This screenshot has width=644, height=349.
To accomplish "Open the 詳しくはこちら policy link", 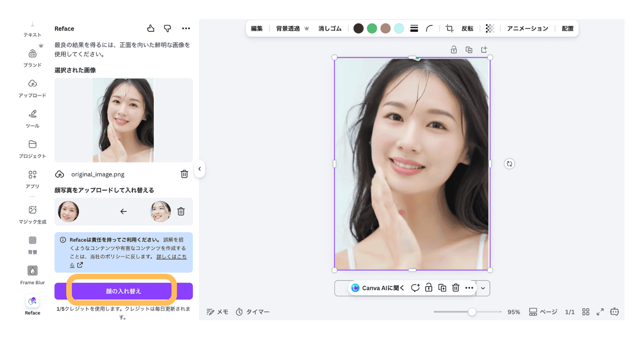I will 171,257.
